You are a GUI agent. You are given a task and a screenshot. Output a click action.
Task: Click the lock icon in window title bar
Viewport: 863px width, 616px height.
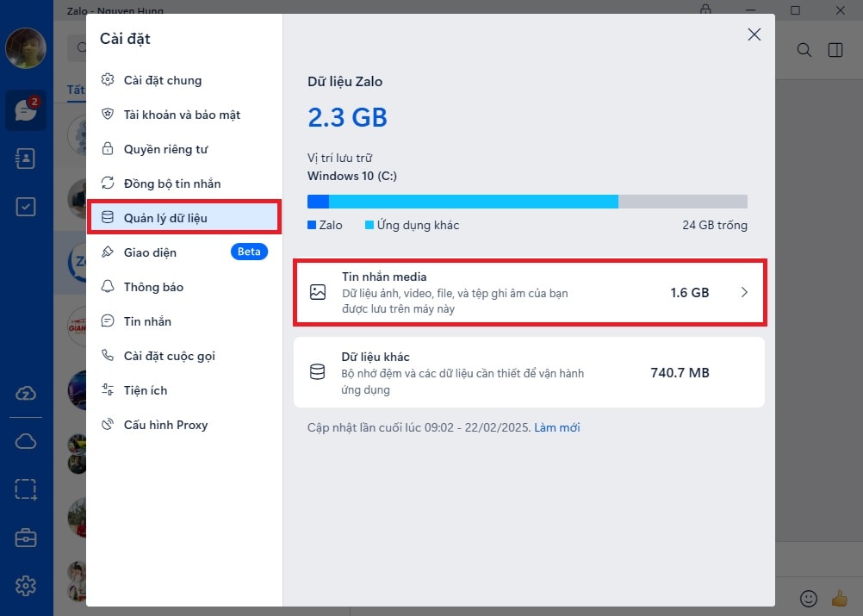[705, 9]
